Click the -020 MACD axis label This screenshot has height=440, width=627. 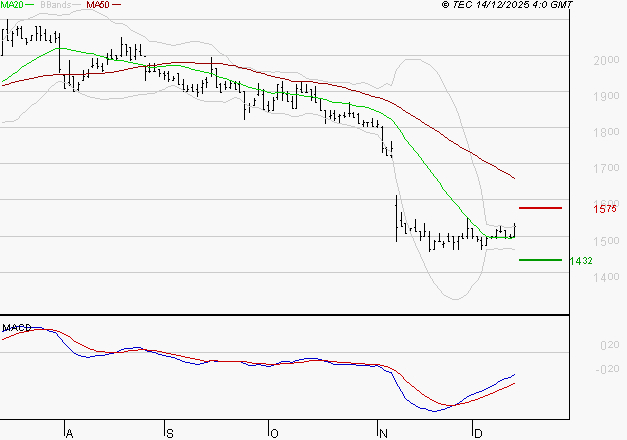point(607,369)
